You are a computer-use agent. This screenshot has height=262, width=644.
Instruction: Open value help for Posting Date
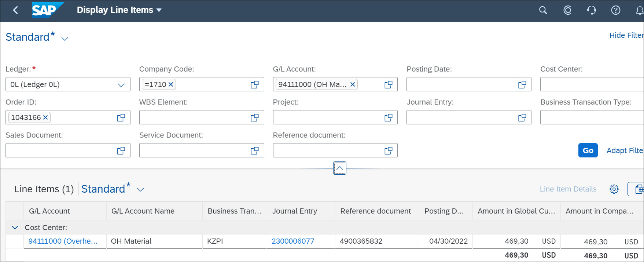coord(522,85)
